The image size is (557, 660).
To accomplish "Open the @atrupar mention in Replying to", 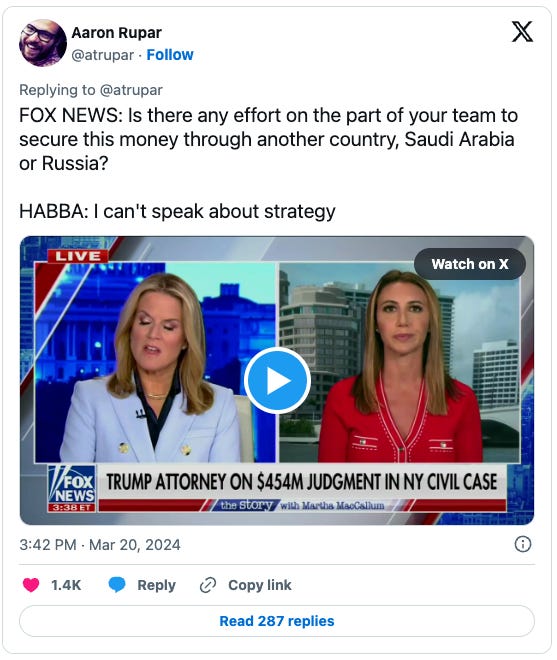I will 131,90.
